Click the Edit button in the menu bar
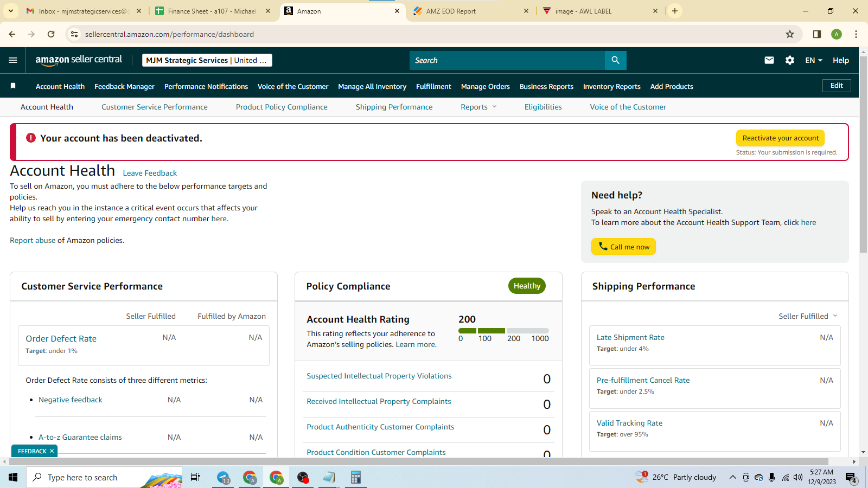Image resolution: width=868 pixels, height=488 pixels. pos(837,86)
